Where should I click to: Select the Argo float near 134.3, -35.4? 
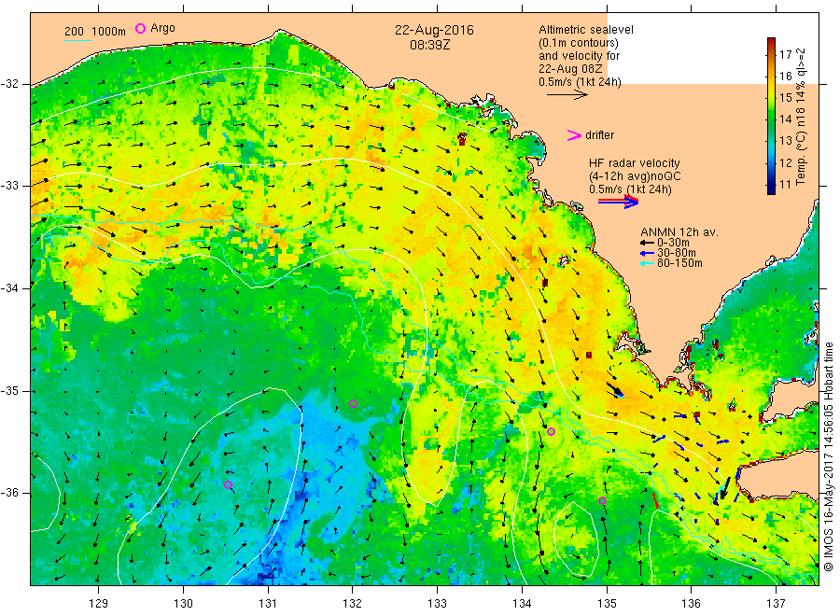(x=552, y=432)
